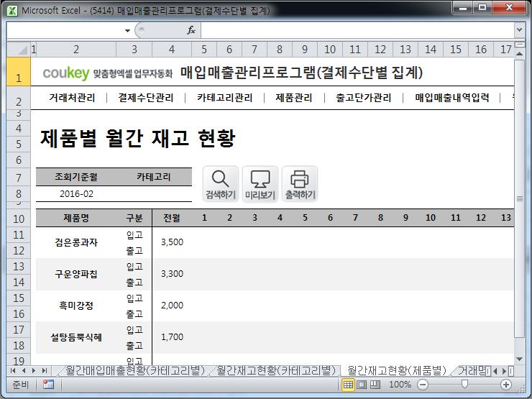Screen dimensions: 532x399
Task: Click inside the formula bar input
Action: pos(357,30)
